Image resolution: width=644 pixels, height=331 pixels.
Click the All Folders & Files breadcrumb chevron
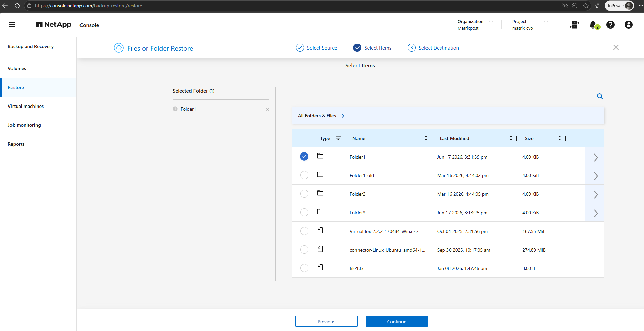343,116
